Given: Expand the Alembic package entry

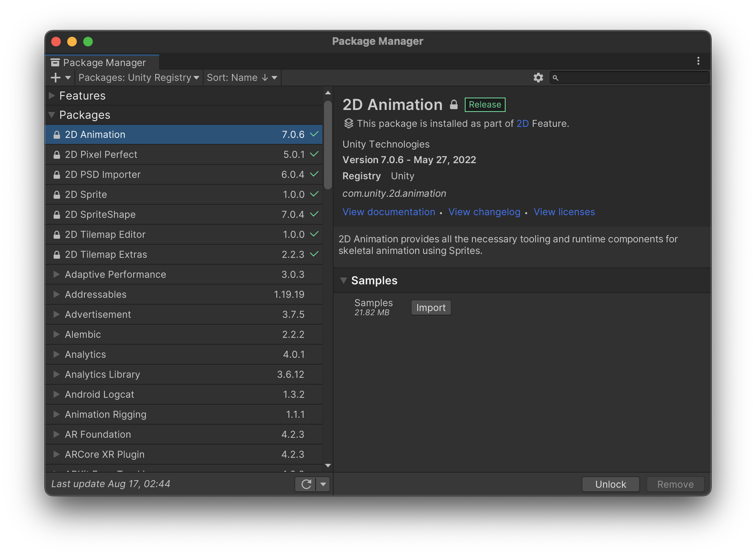Looking at the screenshot, I should pos(56,334).
